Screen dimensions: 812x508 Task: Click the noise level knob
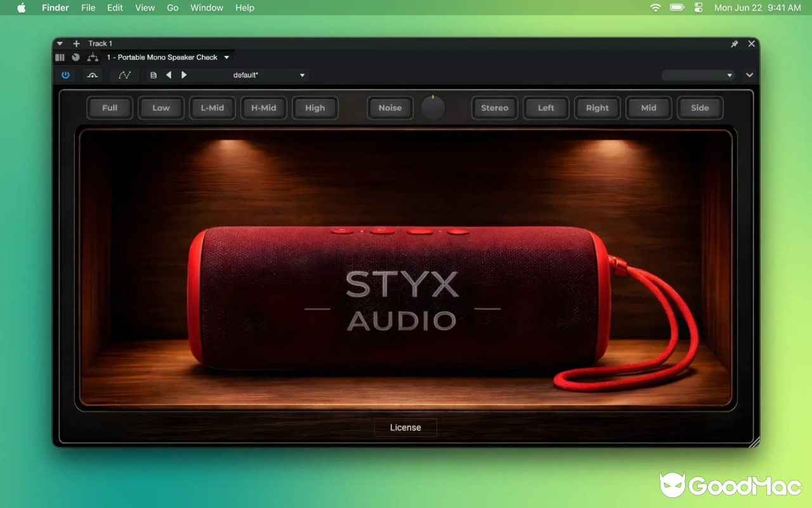(x=433, y=108)
